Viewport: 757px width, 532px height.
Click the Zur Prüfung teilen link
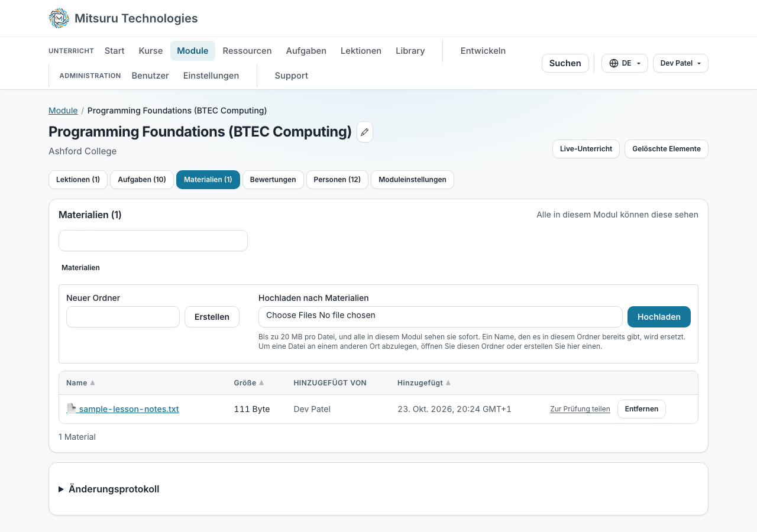coord(580,409)
